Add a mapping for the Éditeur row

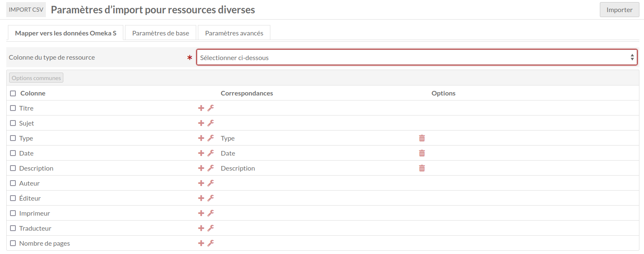pos(201,198)
